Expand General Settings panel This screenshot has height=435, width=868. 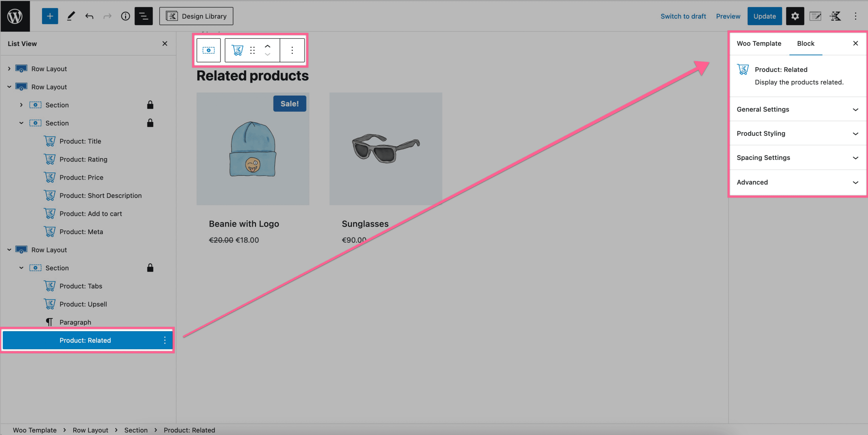798,109
